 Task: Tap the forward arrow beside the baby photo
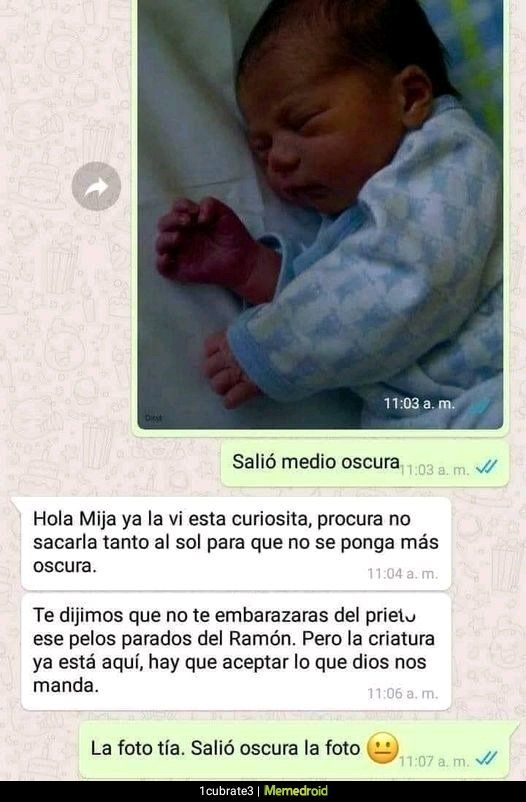point(96,186)
